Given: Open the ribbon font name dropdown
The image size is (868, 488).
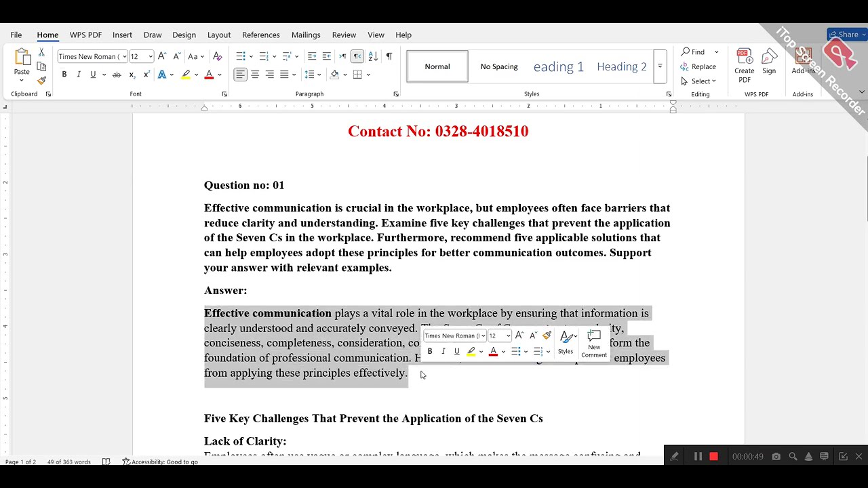Looking at the screenshot, I should point(124,56).
